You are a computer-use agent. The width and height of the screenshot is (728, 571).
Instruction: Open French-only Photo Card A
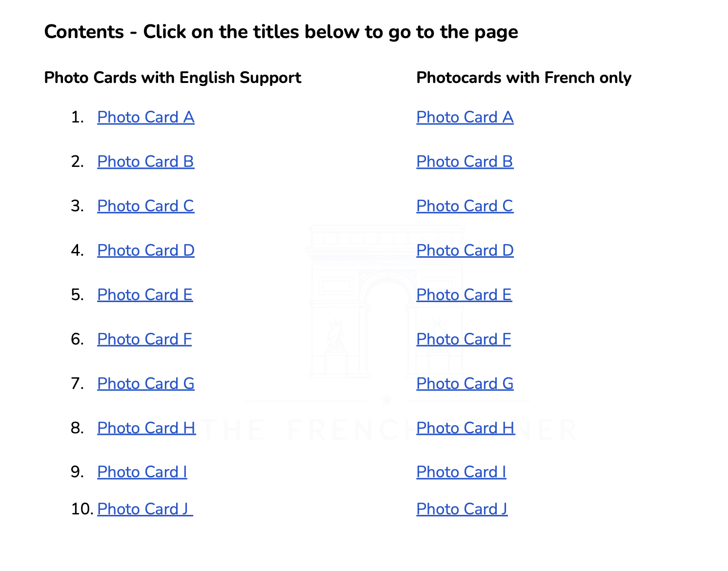(x=465, y=118)
